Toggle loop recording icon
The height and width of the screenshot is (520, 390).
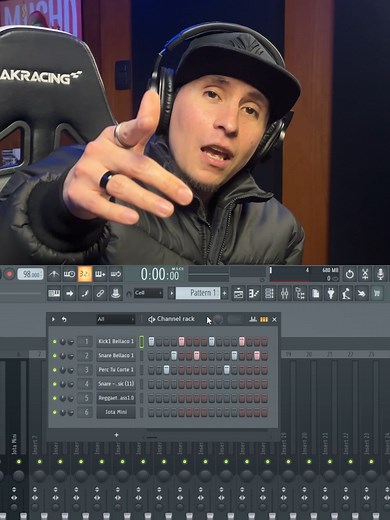(x=116, y=274)
